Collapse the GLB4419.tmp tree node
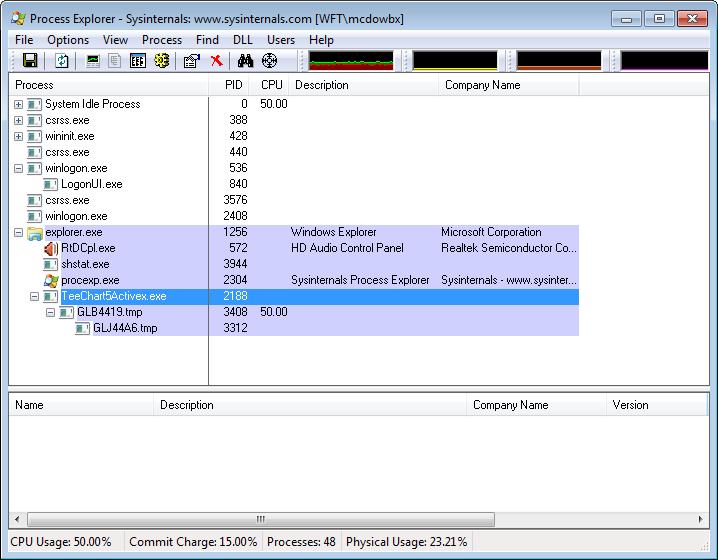Image resolution: width=718 pixels, height=560 pixels. pos(50,313)
